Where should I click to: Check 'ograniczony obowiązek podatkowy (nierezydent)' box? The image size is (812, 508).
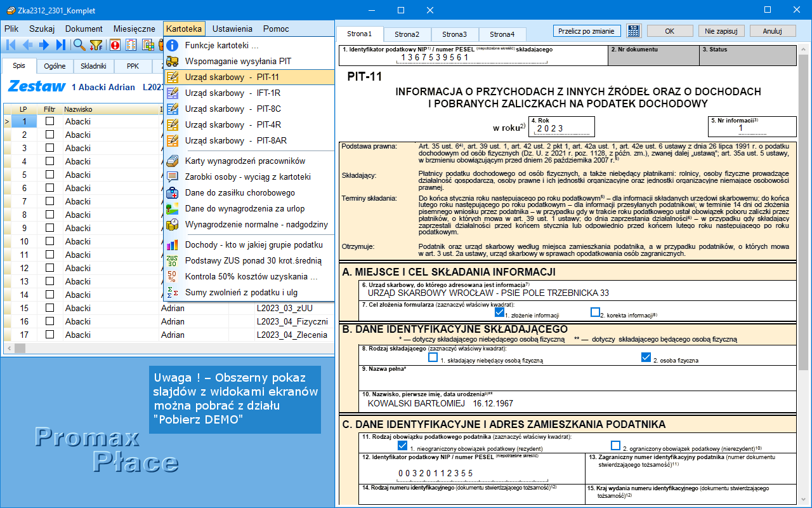click(x=615, y=445)
